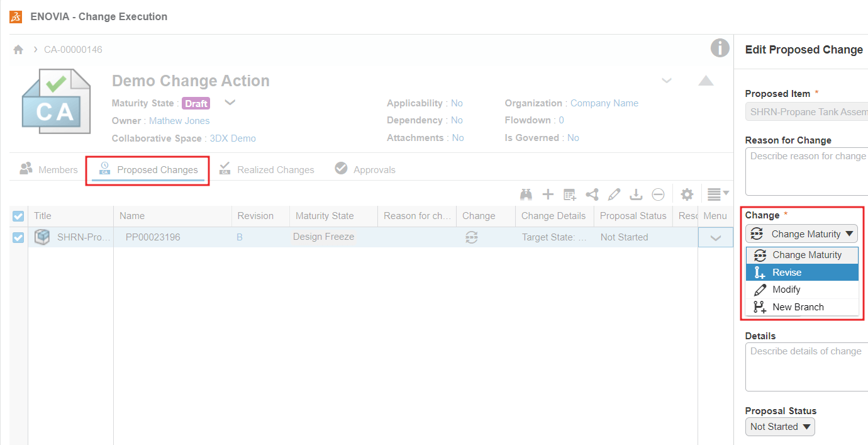Open 3DX Demo collaborative space link
Image resolution: width=868 pixels, height=445 pixels.
click(233, 138)
